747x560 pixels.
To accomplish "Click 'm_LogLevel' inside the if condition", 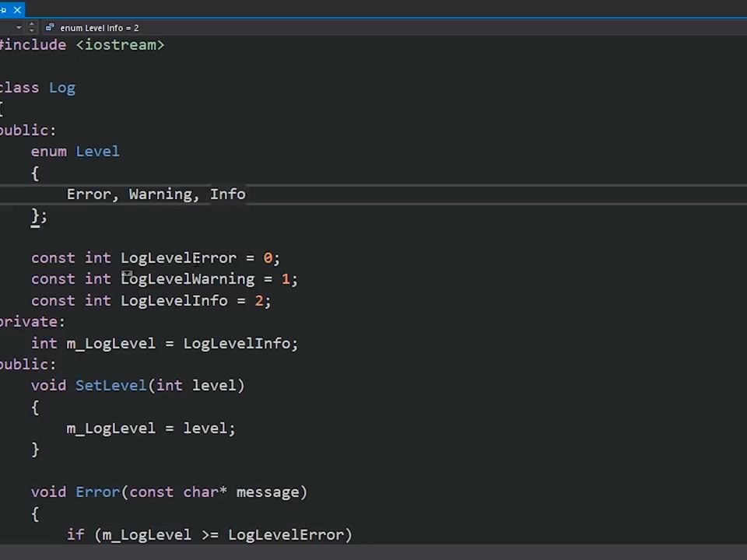I will click(147, 535).
